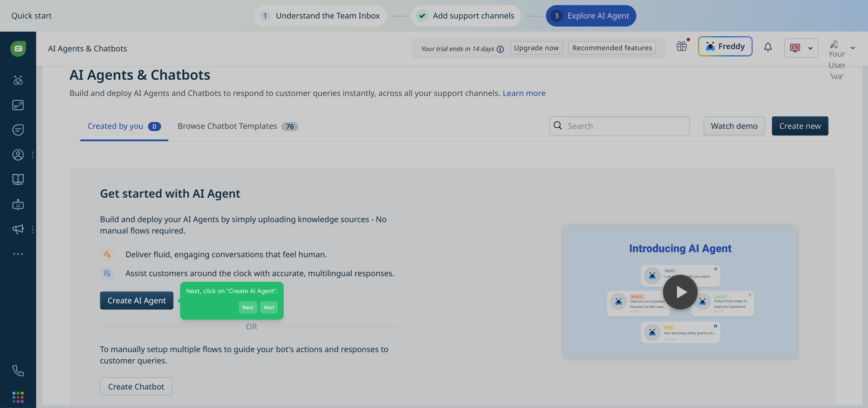
Task: Open the app switcher grid icon
Action: 18,397
